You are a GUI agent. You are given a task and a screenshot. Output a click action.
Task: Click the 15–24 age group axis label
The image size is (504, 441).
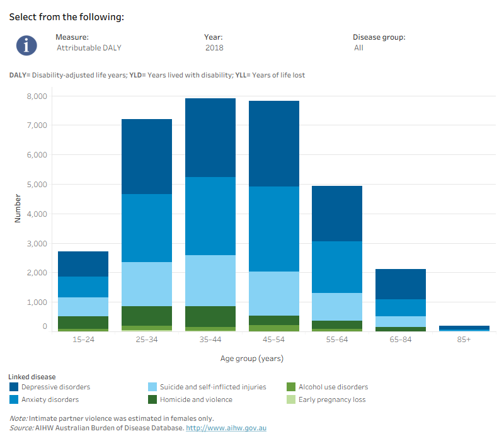[83, 340]
